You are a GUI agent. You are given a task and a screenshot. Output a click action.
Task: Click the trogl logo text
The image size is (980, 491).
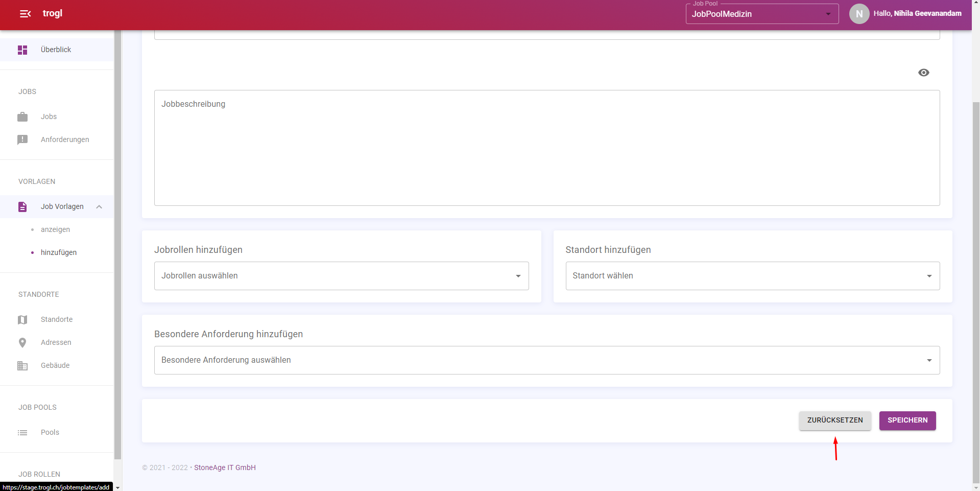(53, 13)
